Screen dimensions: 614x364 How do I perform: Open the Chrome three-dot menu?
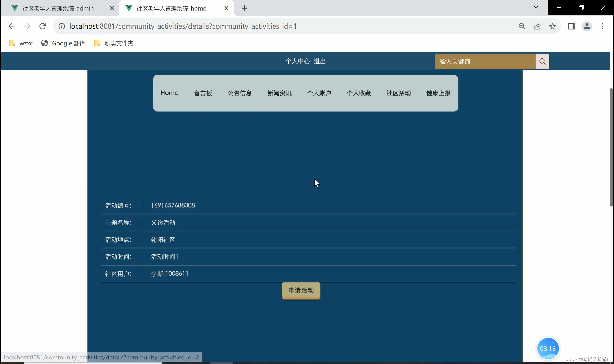pyautogui.click(x=602, y=26)
